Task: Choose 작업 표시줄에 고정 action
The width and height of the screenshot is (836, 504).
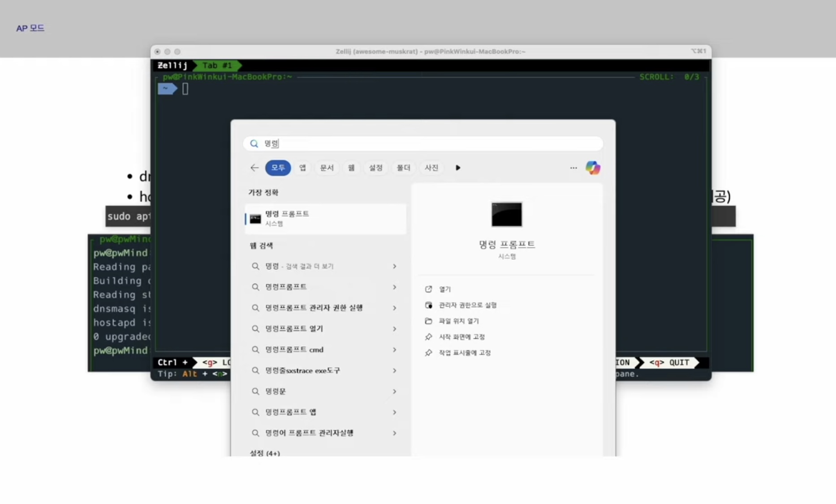Action: point(465,353)
